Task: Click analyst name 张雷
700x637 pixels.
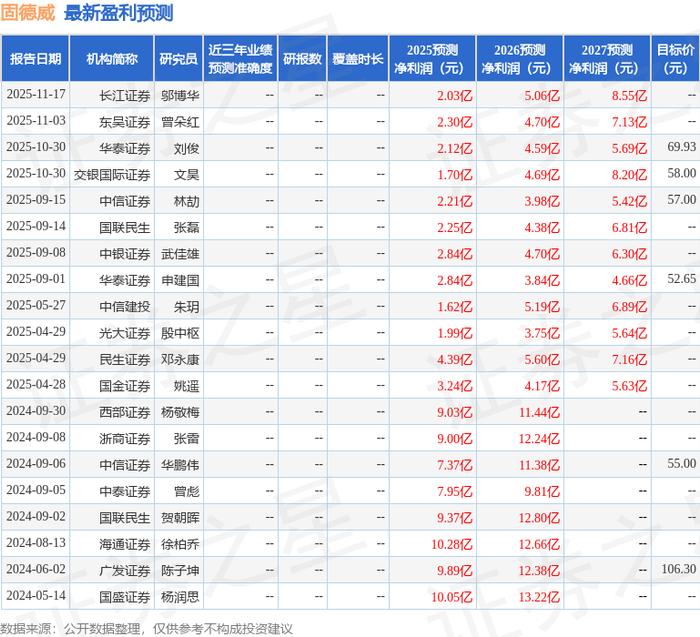Action: click(186, 438)
